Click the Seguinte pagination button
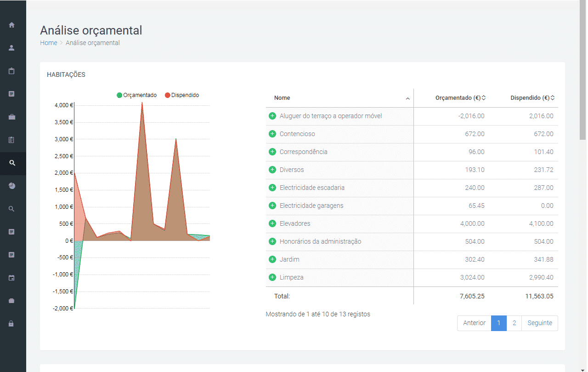588x372 pixels. [x=540, y=323]
